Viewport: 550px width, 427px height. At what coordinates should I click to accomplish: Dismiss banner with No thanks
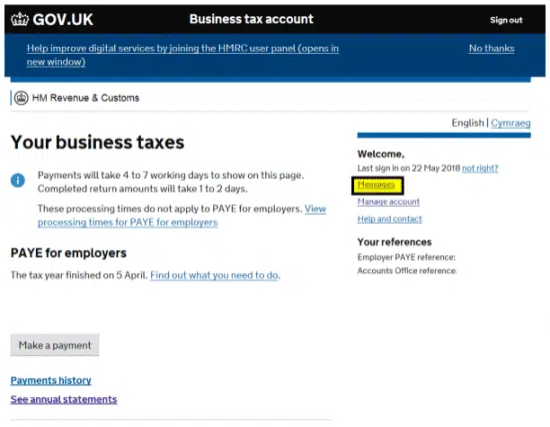pyautogui.click(x=491, y=48)
